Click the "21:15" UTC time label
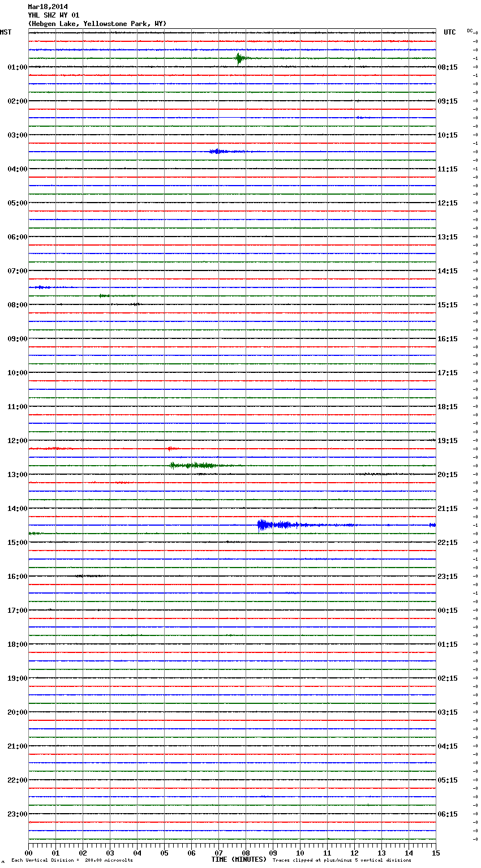Image resolution: width=481 pixels, height=868 pixels. pyautogui.click(x=448, y=509)
